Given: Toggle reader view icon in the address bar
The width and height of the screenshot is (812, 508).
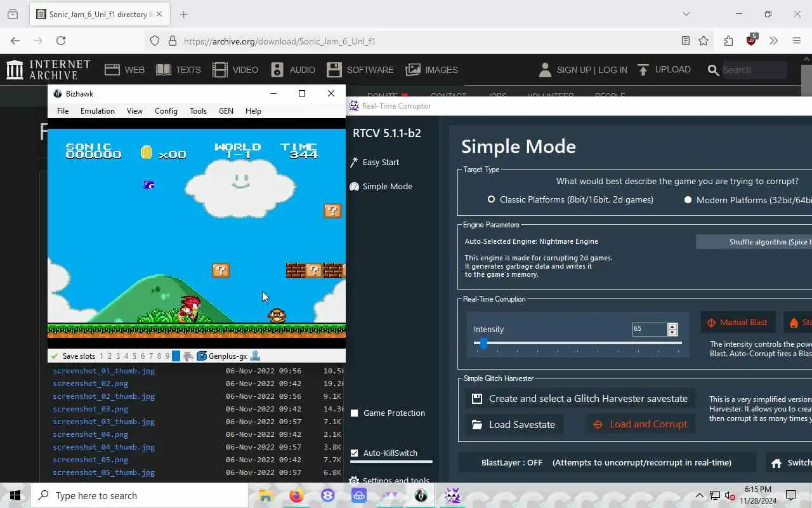Looking at the screenshot, I should point(685,41).
